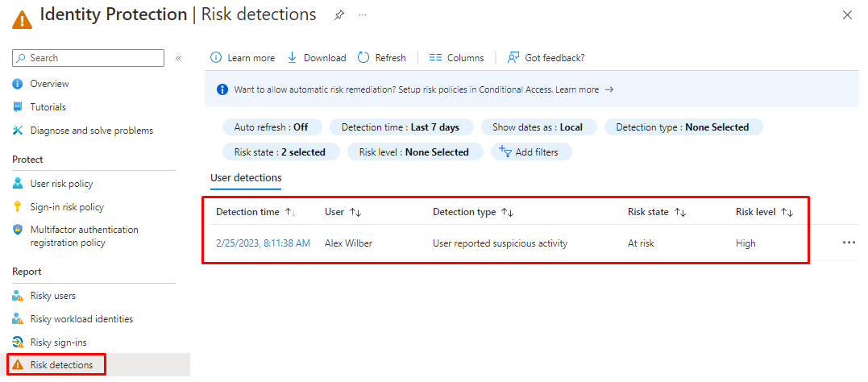Click the Refresh icon in toolbar
This screenshot has height=382, width=868.
[363, 58]
